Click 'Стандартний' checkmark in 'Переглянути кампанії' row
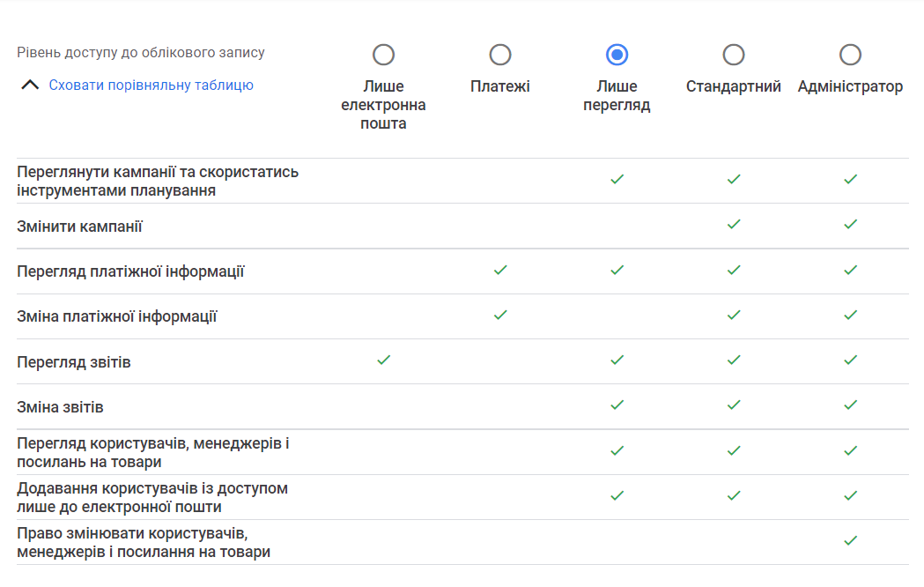Screen dimensions: 924x587 pyautogui.click(x=734, y=179)
